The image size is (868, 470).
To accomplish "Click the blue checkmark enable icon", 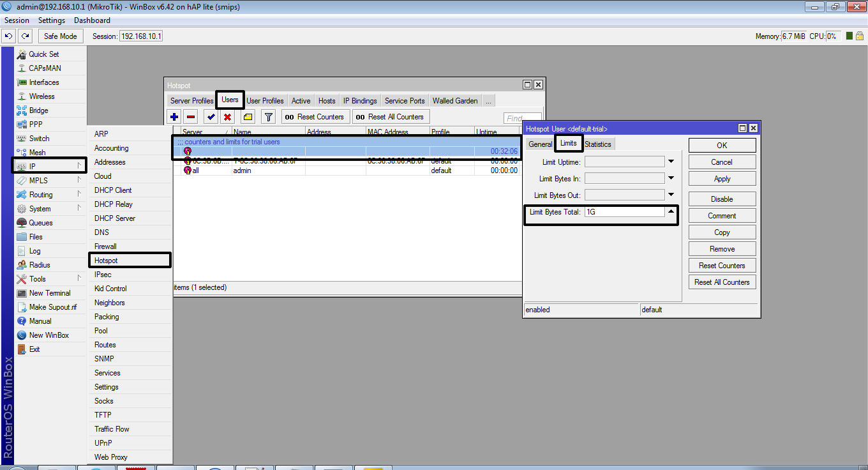I will [x=211, y=117].
